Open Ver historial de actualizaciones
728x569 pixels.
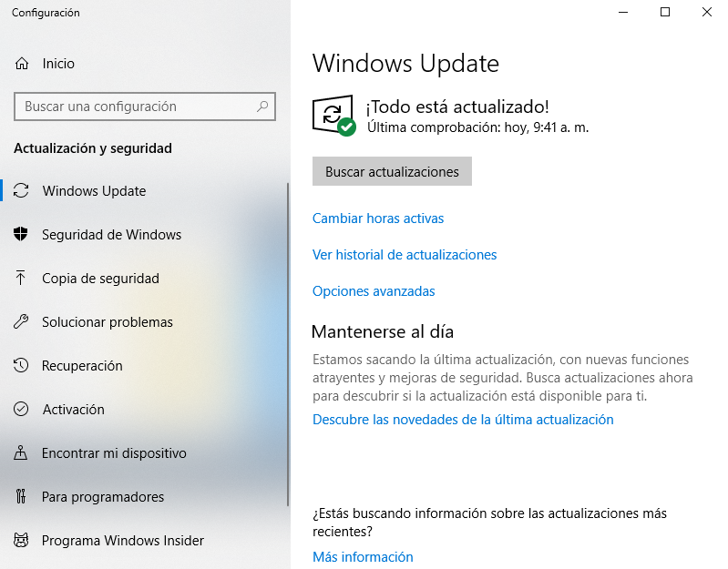(x=405, y=255)
